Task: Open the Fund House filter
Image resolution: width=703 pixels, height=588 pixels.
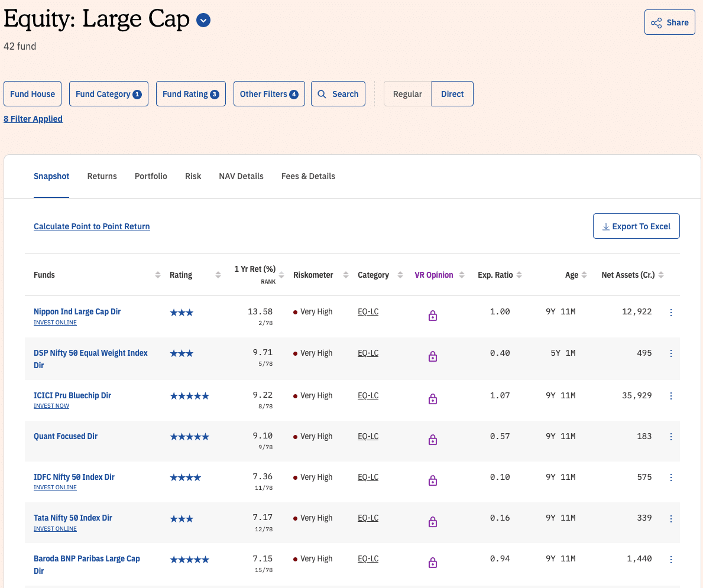Action: [33, 94]
